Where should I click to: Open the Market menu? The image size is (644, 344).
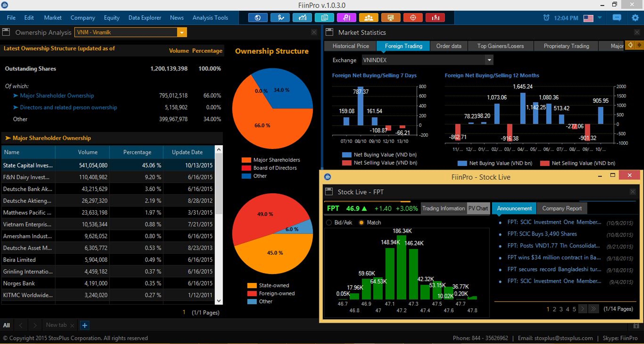53,17
